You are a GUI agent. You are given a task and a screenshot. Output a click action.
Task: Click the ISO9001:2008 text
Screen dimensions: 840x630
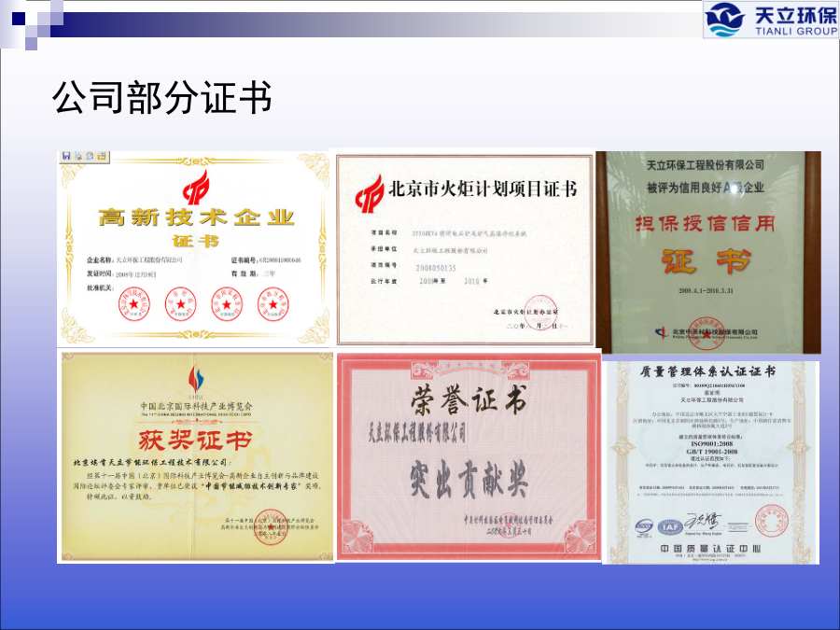(x=712, y=444)
